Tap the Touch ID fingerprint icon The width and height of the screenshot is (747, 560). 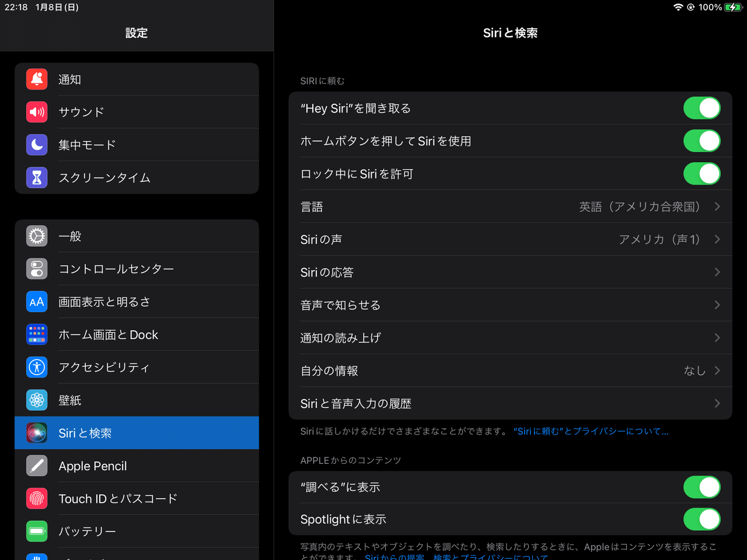(x=37, y=499)
